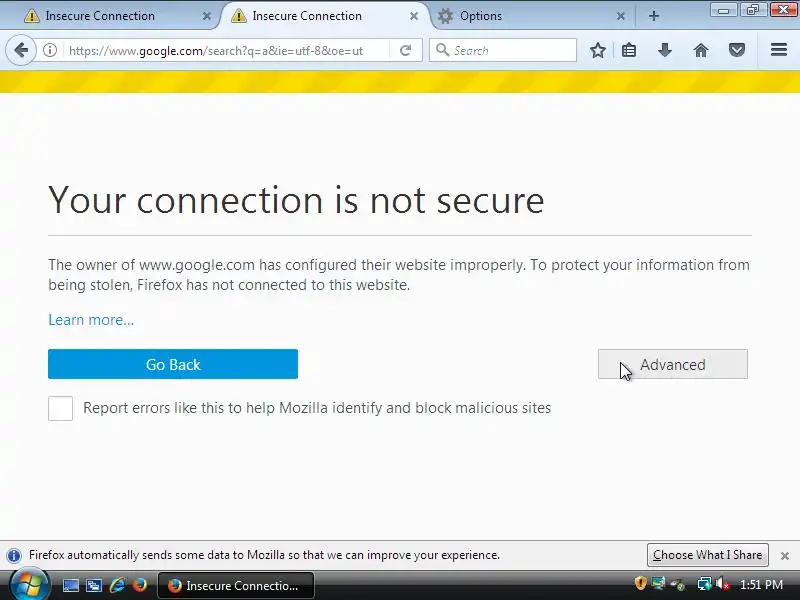Image resolution: width=800 pixels, height=600 pixels.
Task: Reload the page with the refresh icon
Action: [406, 50]
